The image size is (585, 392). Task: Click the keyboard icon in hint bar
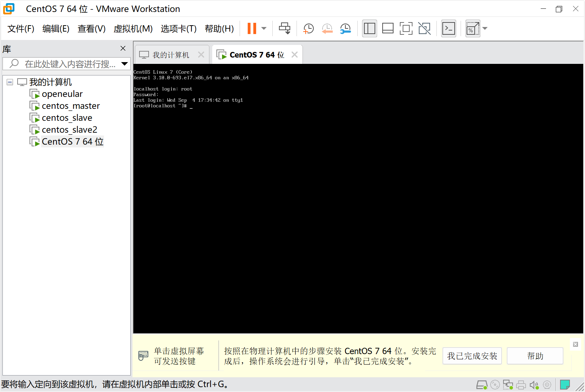coord(143,356)
